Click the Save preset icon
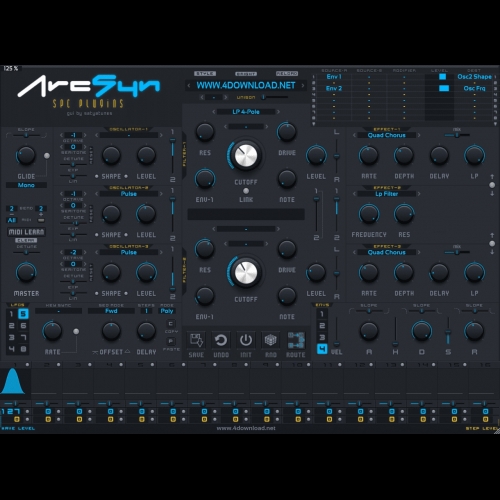The image size is (500, 500). (196, 340)
